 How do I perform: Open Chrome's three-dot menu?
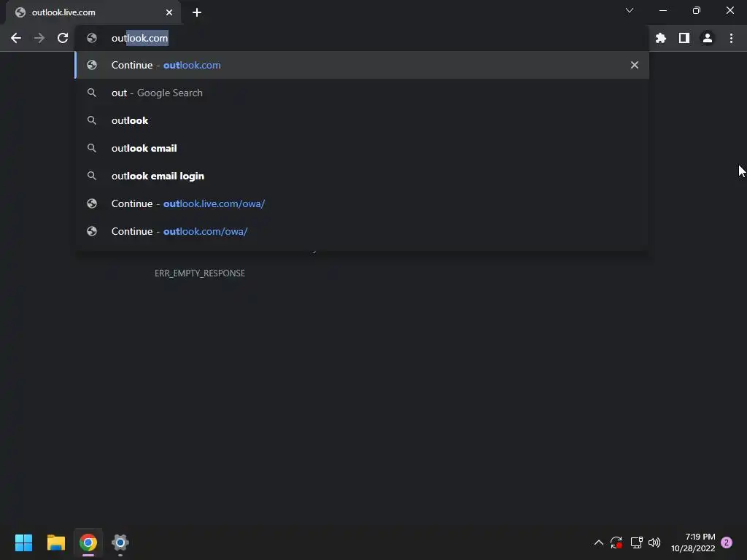[x=731, y=38]
